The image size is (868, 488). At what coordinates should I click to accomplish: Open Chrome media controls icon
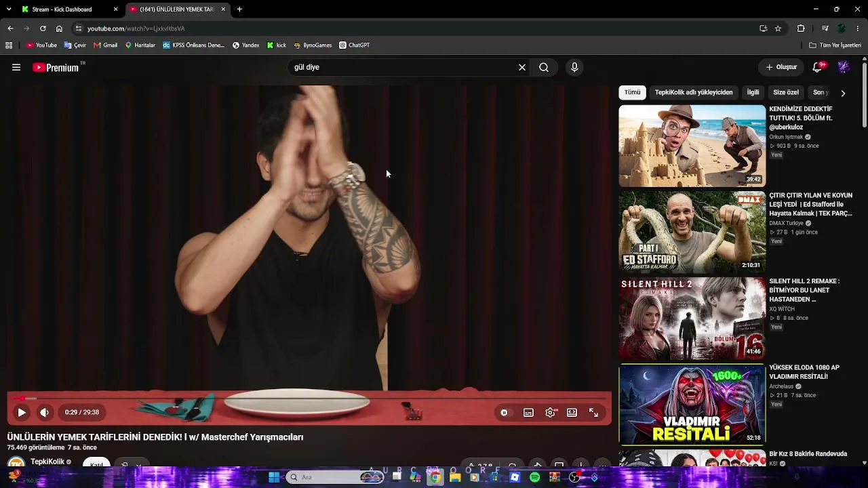(825, 28)
